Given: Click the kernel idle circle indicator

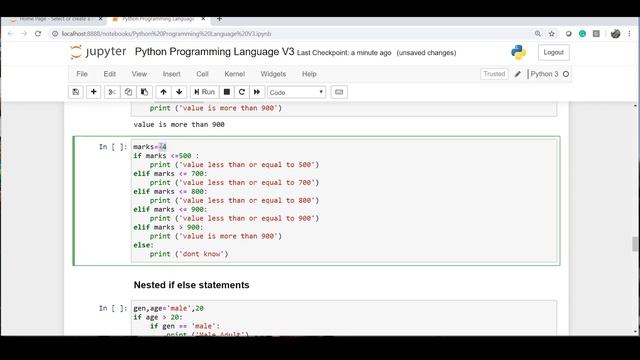Looking at the screenshot, I should (566, 74).
